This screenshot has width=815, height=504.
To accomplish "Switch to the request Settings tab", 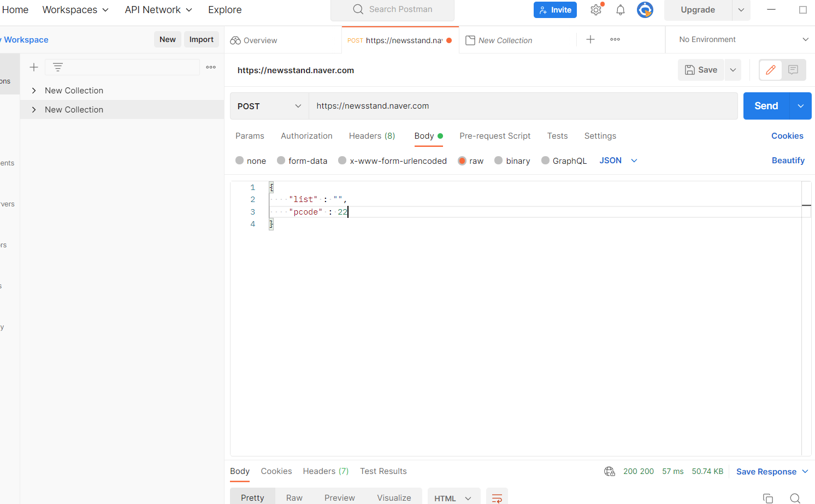I will click(600, 136).
